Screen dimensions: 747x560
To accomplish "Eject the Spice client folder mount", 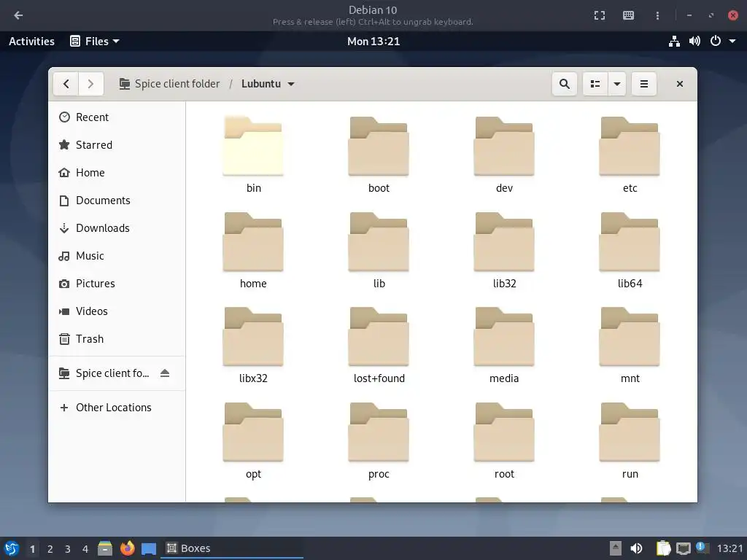I will point(165,373).
